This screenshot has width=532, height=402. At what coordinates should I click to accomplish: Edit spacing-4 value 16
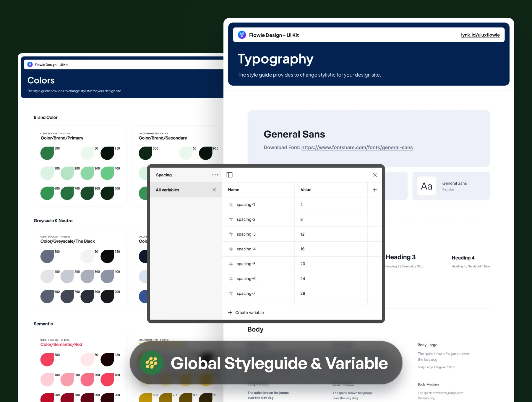331,249
